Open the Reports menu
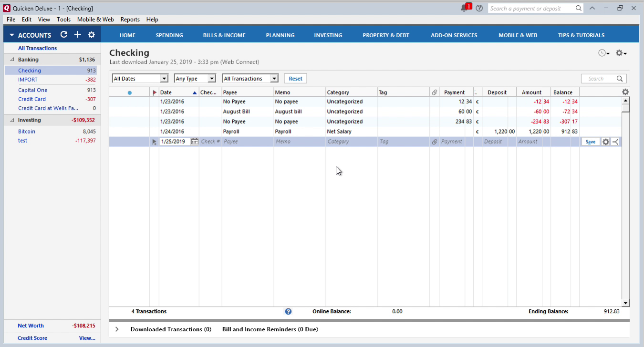 pos(130,20)
